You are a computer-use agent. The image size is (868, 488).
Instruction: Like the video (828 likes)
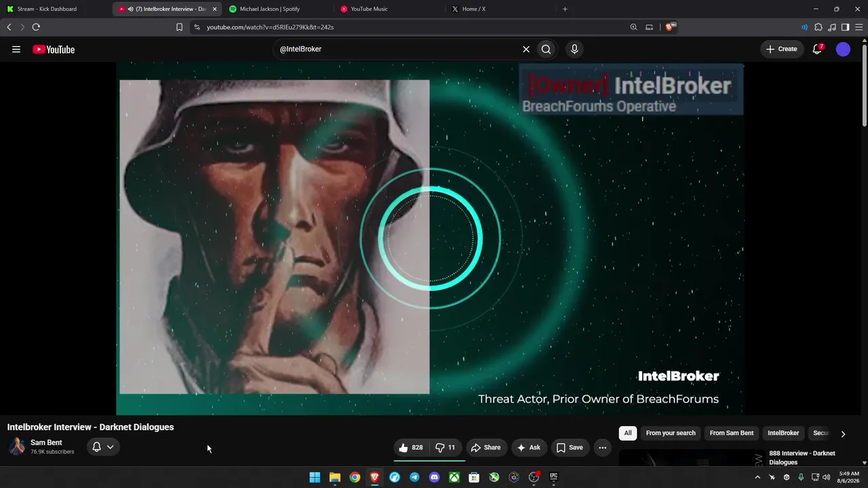(x=411, y=447)
